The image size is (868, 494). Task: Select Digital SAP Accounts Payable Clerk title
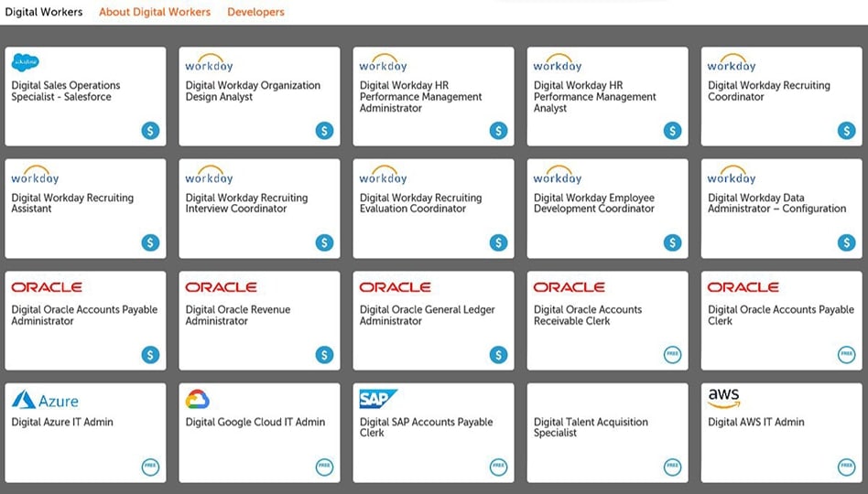(x=427, y=427)
